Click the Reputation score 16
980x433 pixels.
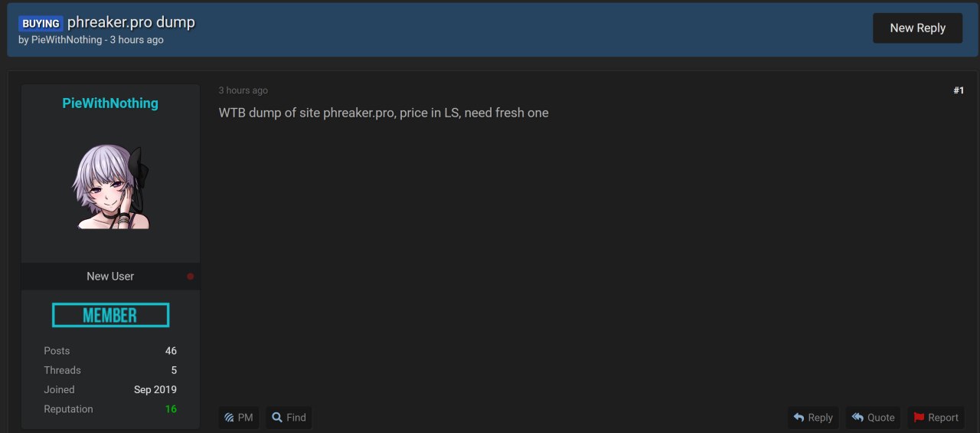171,409
